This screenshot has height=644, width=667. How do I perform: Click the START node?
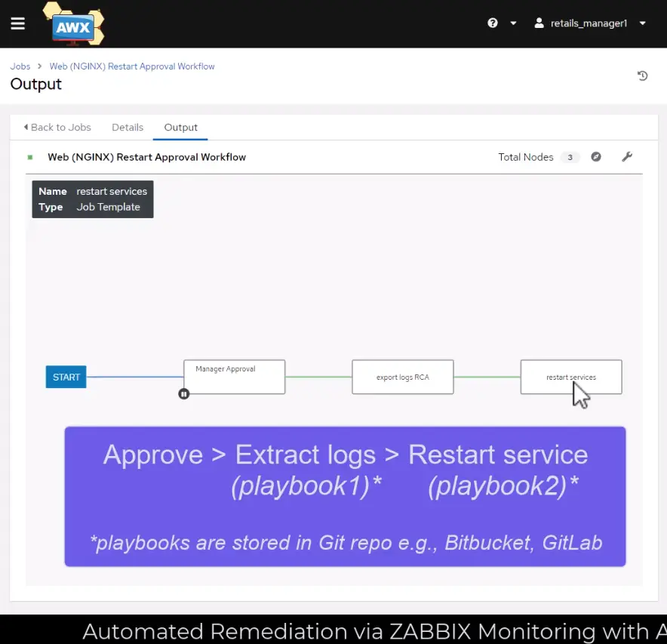coord(66,377)
